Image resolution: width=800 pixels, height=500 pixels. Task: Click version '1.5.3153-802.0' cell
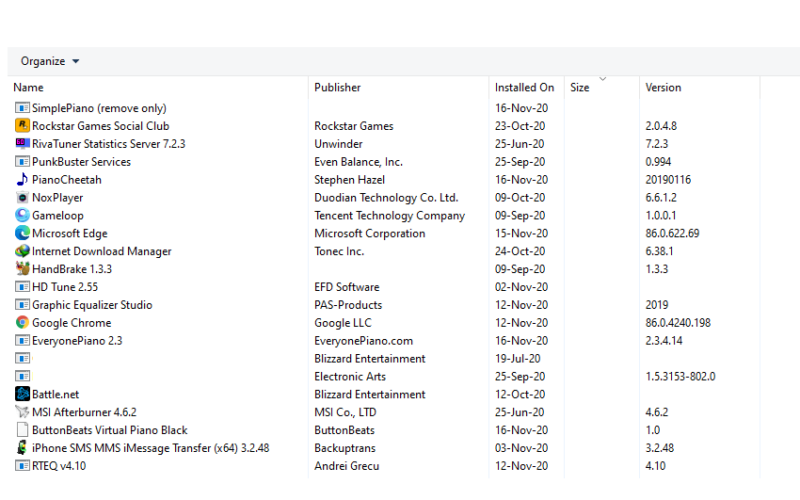681,376
